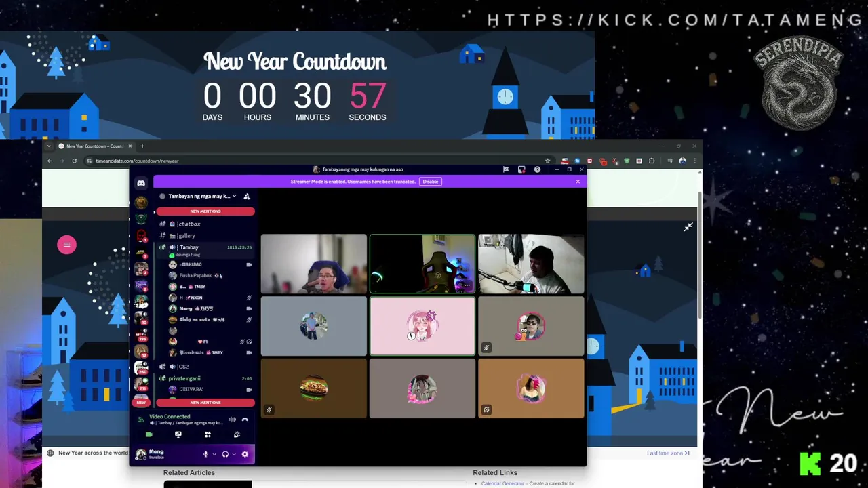Expand the microphone input options arrow
Screen dimensions: 868x488
tap(214, 454)
